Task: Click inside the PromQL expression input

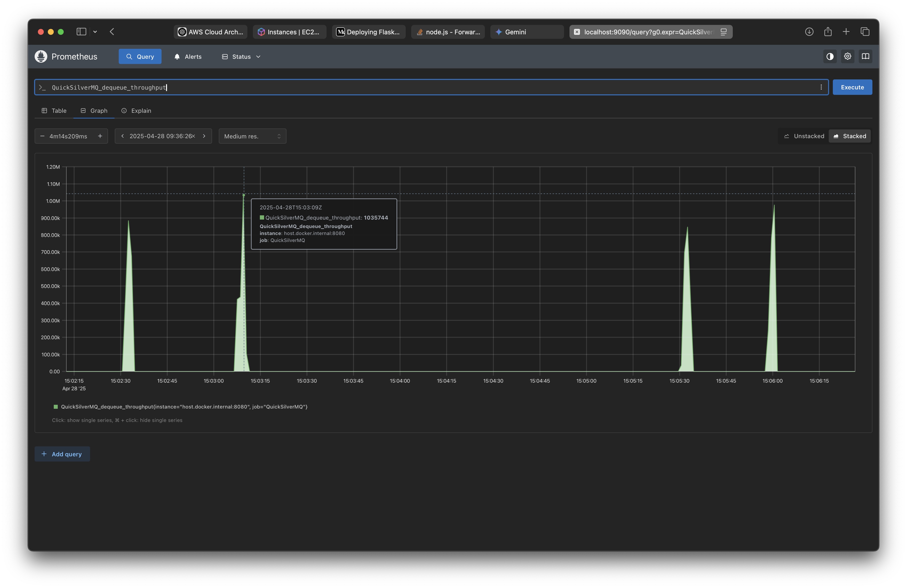Action: [x=267, y=87]
